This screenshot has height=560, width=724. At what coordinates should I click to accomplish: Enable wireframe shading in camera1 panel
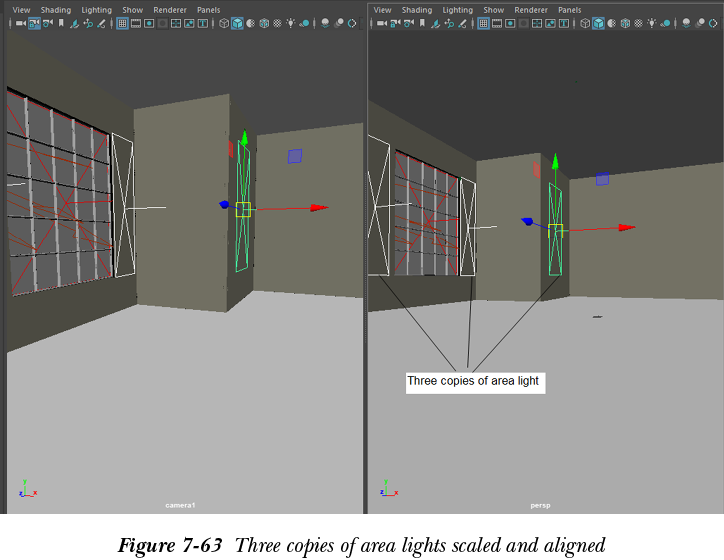tap(224, 23)
